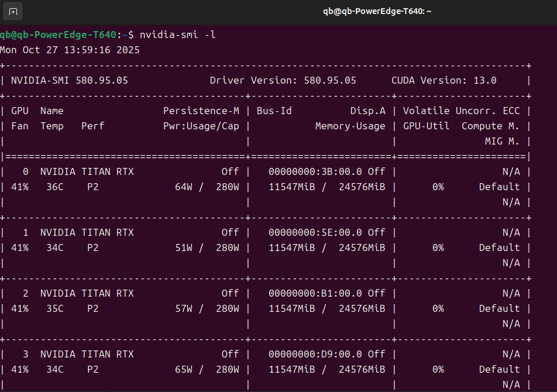The image size is (557, 392).
Task: Click the 51W power usage value
Action: point(184,248)
